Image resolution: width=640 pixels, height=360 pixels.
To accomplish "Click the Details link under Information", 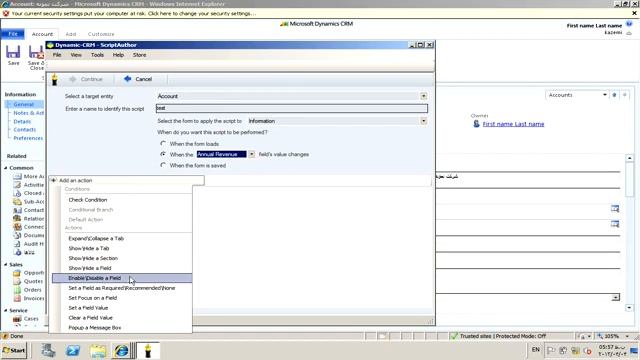I will tap(22, 122).
